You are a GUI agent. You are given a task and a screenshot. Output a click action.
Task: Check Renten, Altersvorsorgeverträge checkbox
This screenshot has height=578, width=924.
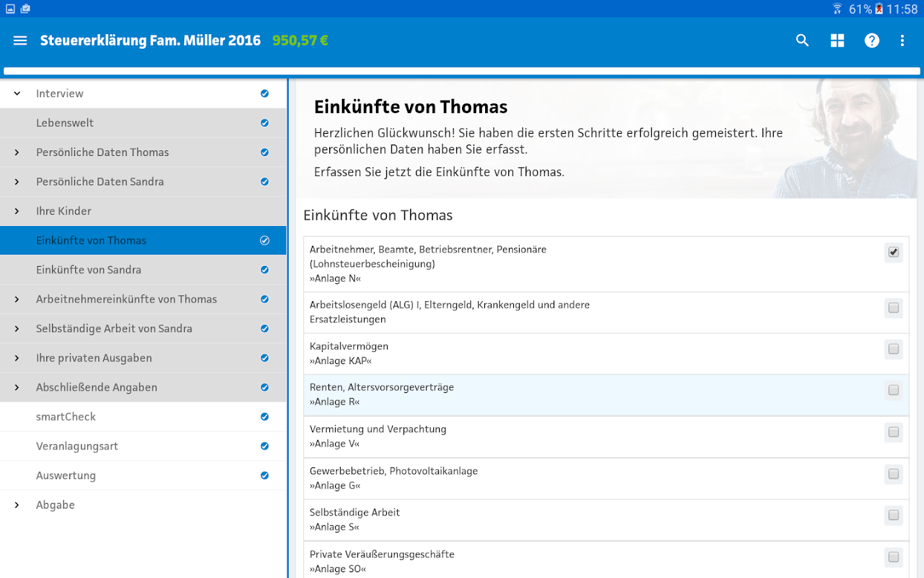pyautogui.click(x=894, y=390)
